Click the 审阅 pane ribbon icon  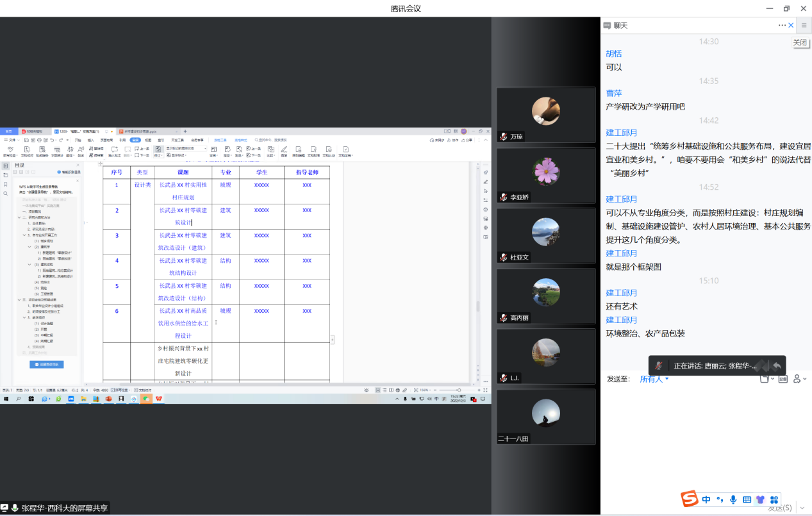[x=213, y=151]
